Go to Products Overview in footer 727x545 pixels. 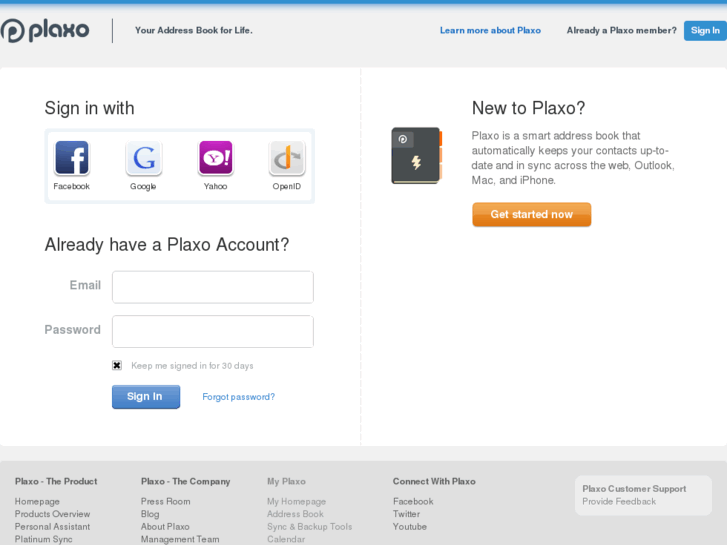pos(52,514)
